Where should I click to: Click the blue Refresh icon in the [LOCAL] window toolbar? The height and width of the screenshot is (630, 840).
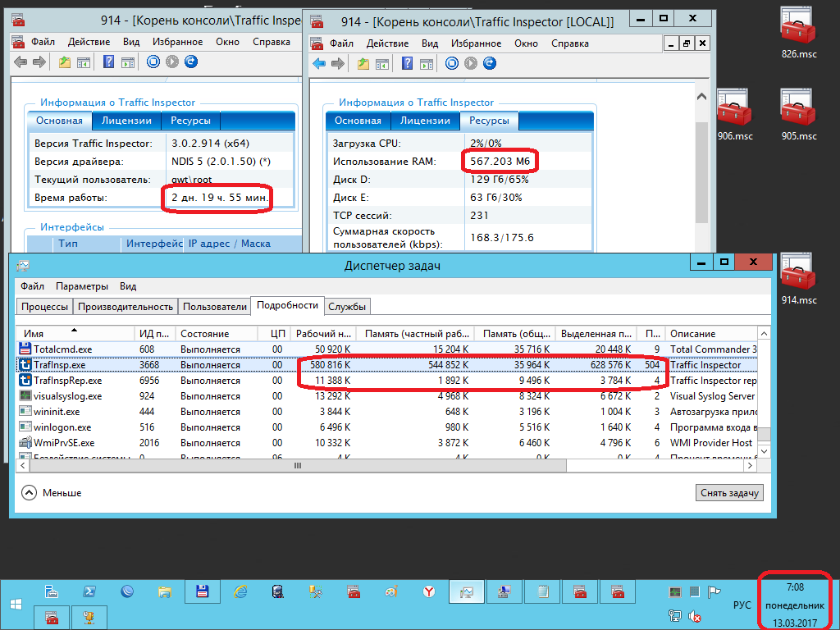[490, 63]
